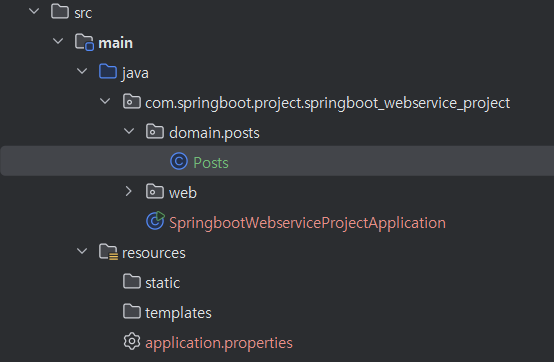Viewport: 554px width, 362px height.
Task: Collapse the domain.posts package chevron
Action: tap(129, 131)
